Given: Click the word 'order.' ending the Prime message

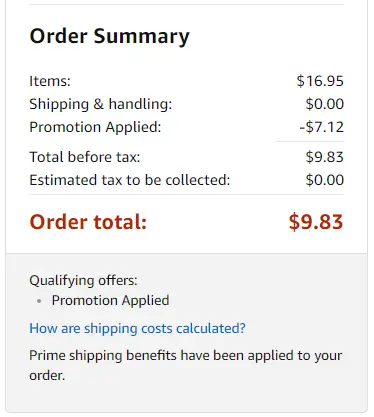Looking at the screenshot, I should tap(47, 376).
